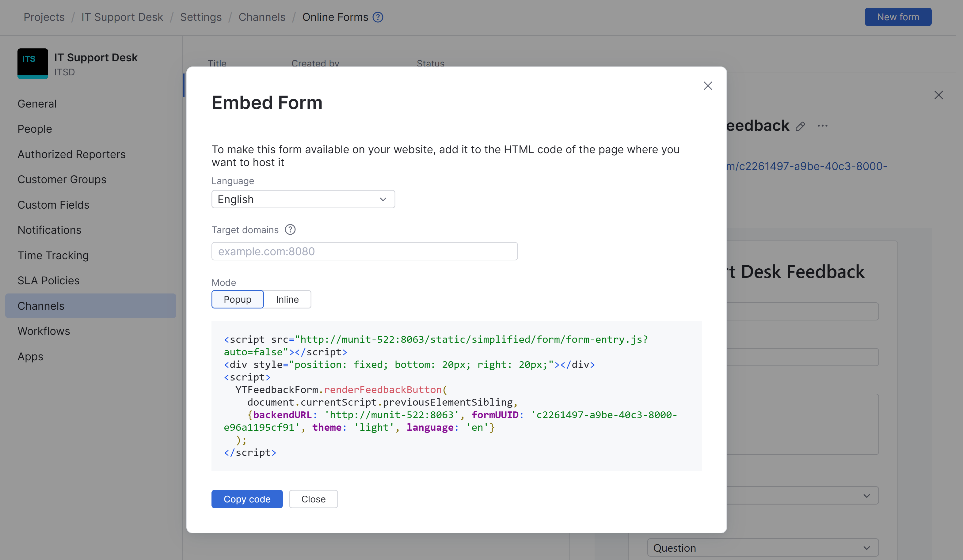
Task: Select the Channels sidebar item
Action: [90, 306]
